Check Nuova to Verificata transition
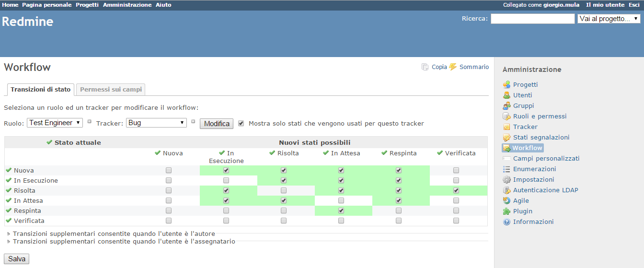644x268 pixels. point(456,170)
